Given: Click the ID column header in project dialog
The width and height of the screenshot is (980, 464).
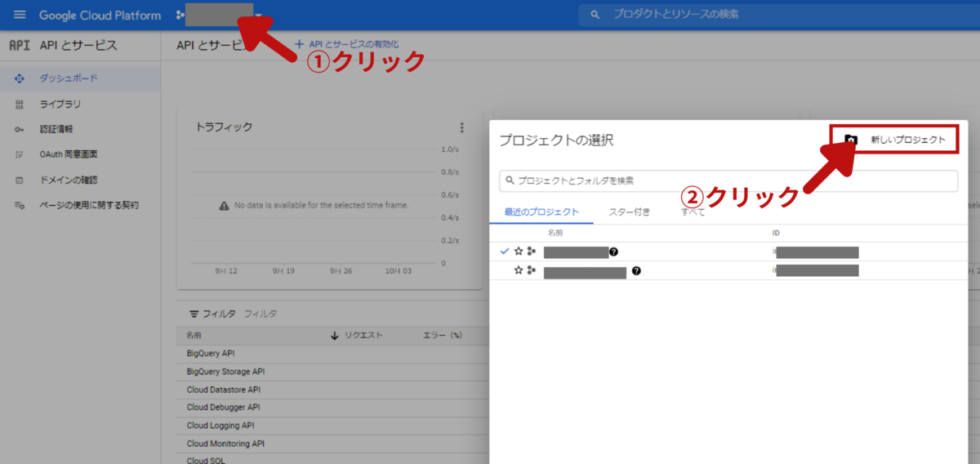Looking at the screenshot, I should (x=776, y=233).
